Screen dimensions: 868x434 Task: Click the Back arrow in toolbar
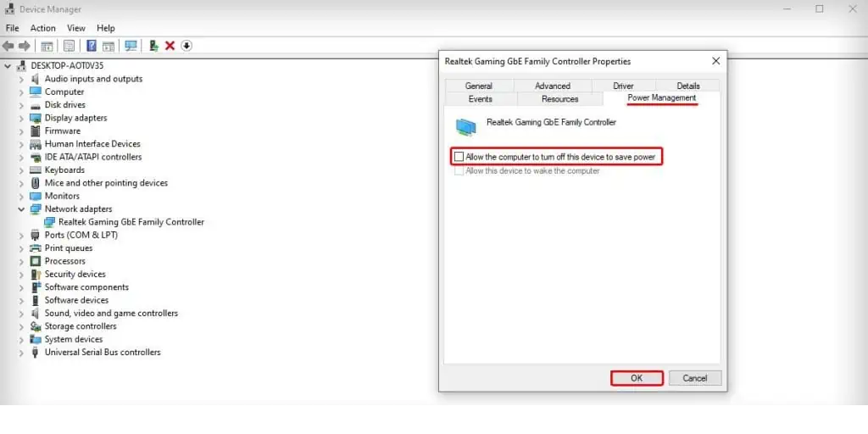[x=8, y=46]
